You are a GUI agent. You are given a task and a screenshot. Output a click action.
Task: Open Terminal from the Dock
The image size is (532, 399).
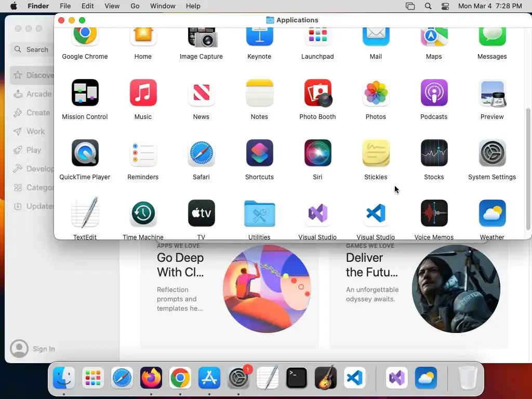coord(297,378)
